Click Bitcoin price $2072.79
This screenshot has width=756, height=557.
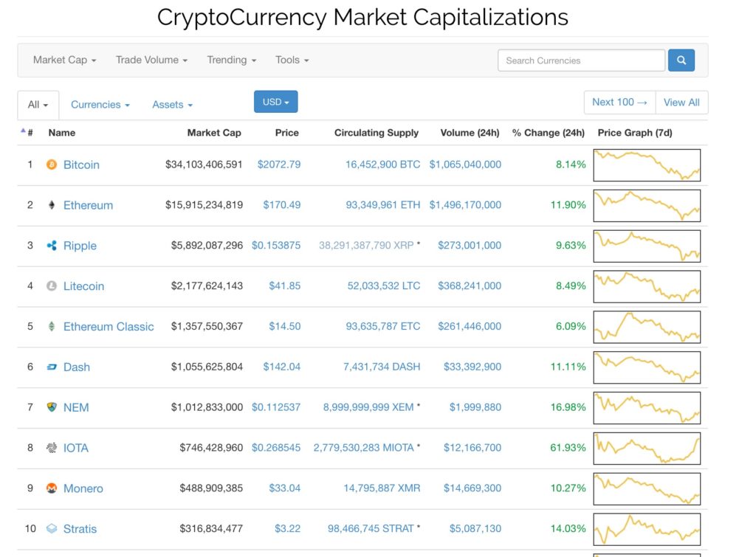pos(278,165)
